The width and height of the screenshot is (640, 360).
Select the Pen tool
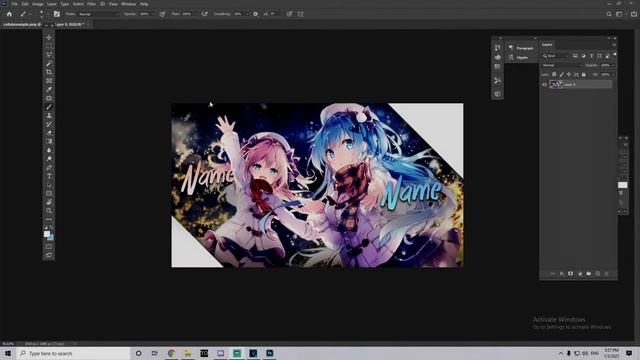point(49,167)
